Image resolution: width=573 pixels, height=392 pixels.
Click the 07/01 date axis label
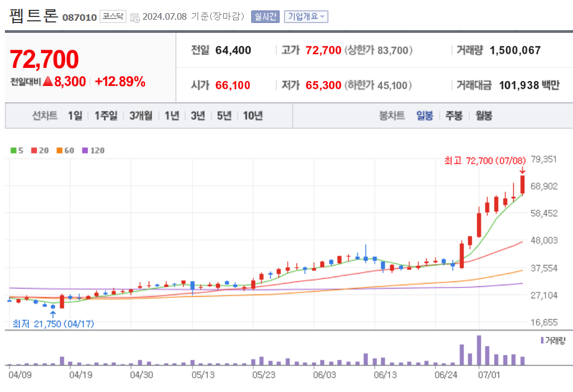[489, 375]
